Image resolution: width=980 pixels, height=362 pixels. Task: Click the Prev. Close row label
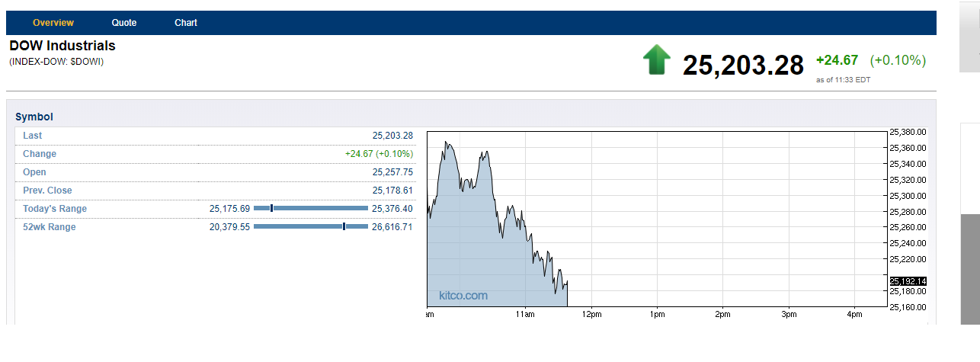[x=47, y=191]
